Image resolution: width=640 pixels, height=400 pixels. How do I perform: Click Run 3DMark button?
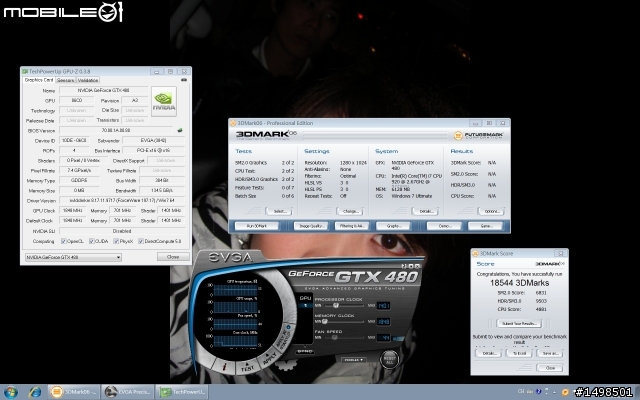[257, 226]
